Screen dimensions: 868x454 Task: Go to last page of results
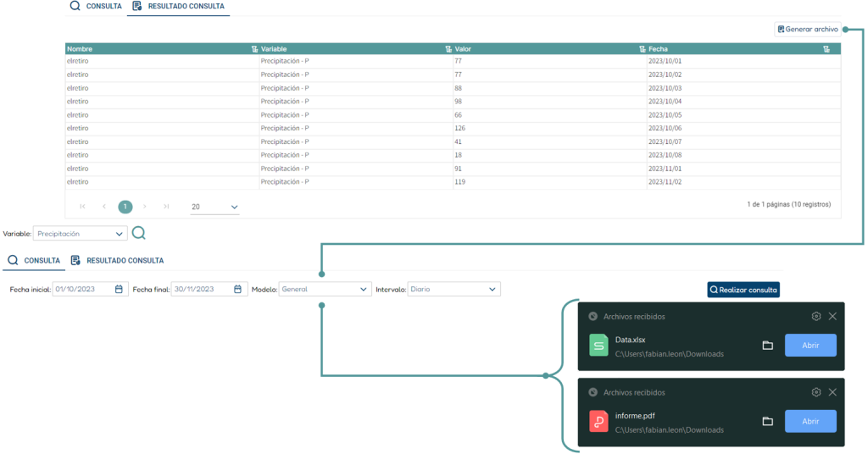click(x=166, y=207)
